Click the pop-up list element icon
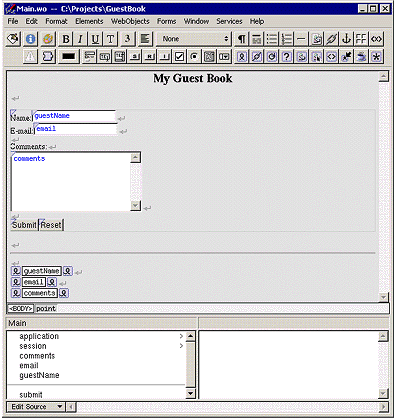 [x=224, y=57]
